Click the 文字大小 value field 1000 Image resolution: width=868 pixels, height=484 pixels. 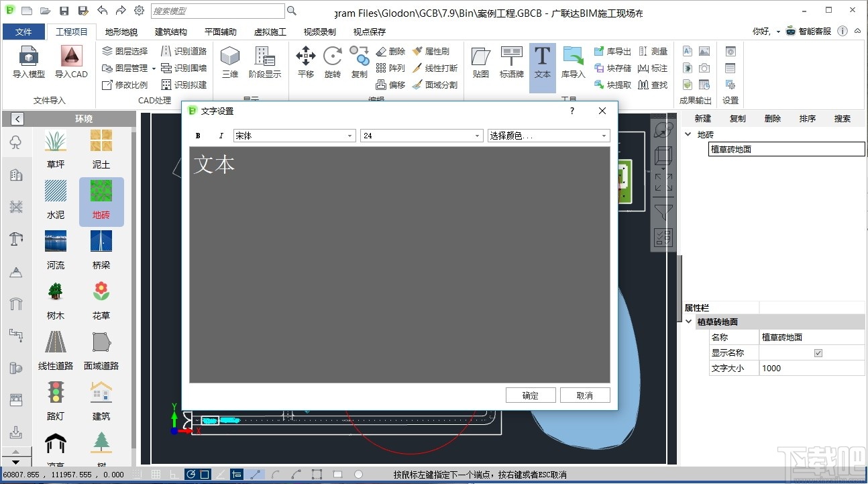click(812, 368)
